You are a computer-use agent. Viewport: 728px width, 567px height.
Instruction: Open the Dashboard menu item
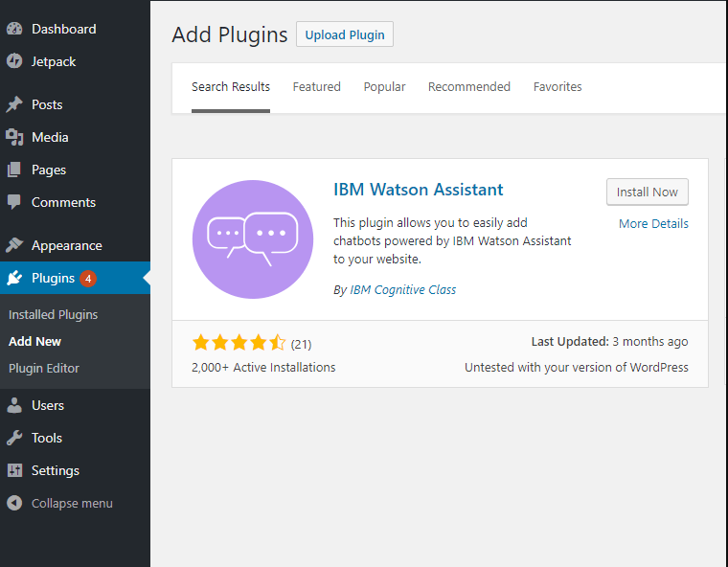pyautogui.click(x=64, y=29)
